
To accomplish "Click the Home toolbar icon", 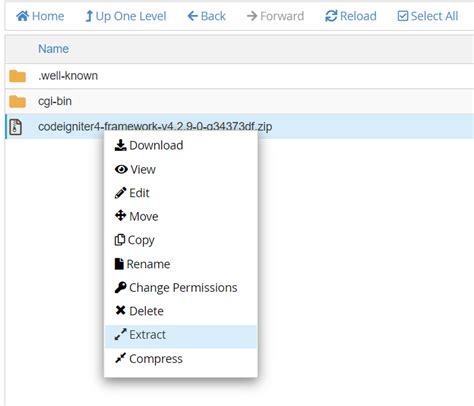I will 22,16.
